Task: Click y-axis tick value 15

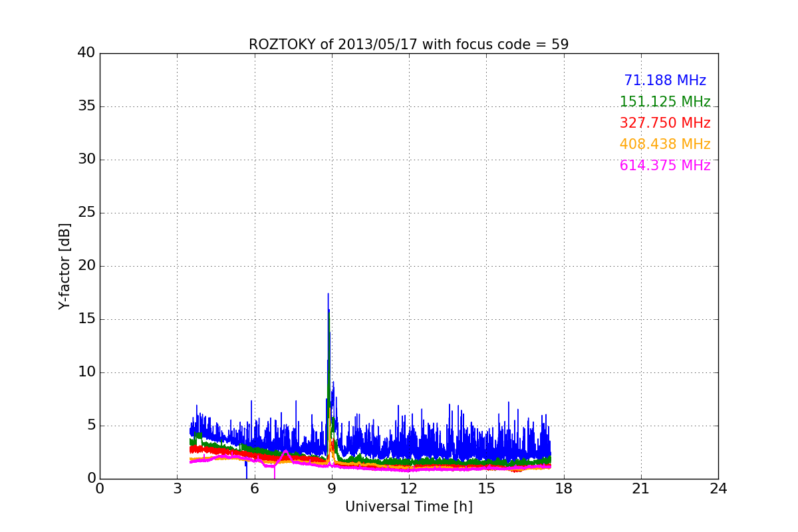Action: click(86, 319)
